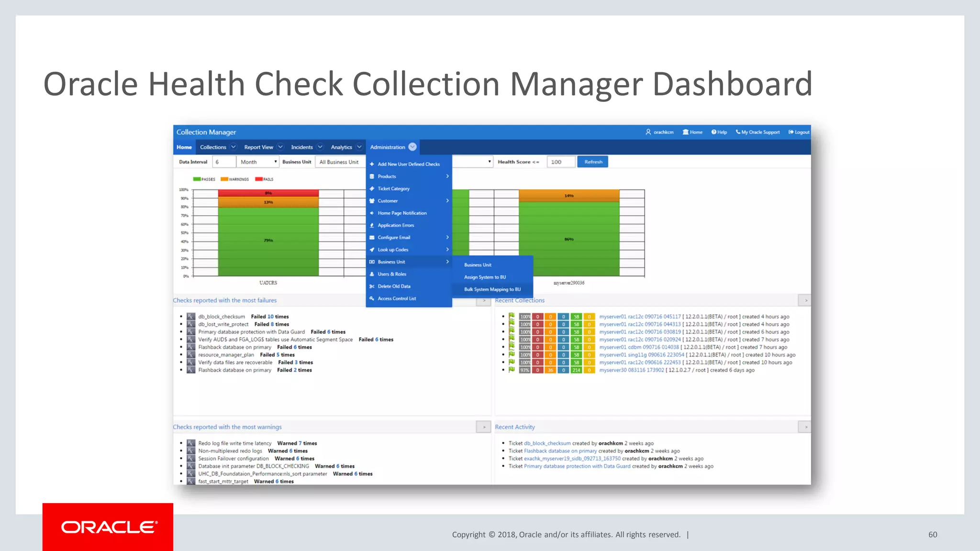Click green 214 badge in myserver30 row
Viewport: 980px width, 551px height.
point(577,370)
